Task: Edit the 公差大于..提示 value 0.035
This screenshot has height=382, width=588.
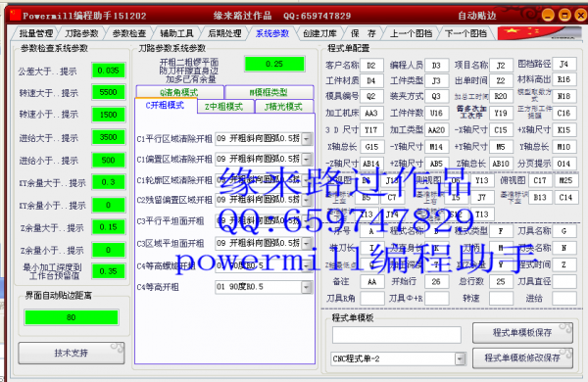Action: tap(109, 71)
